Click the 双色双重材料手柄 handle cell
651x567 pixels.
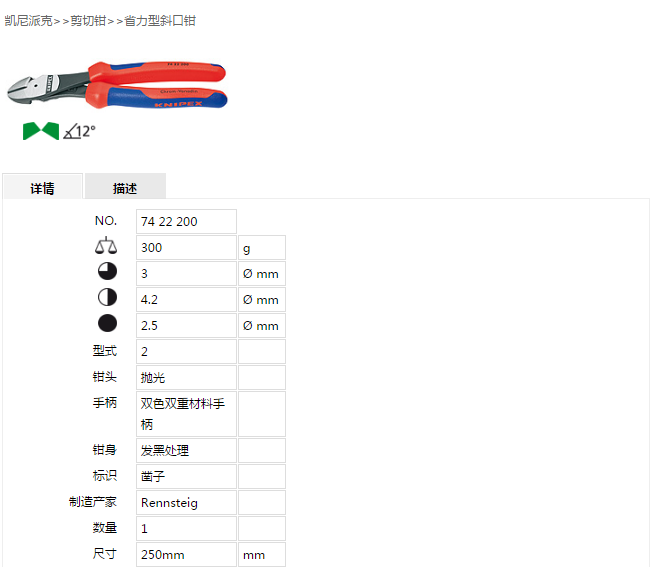pyautogui.click(x=186, y=414)
